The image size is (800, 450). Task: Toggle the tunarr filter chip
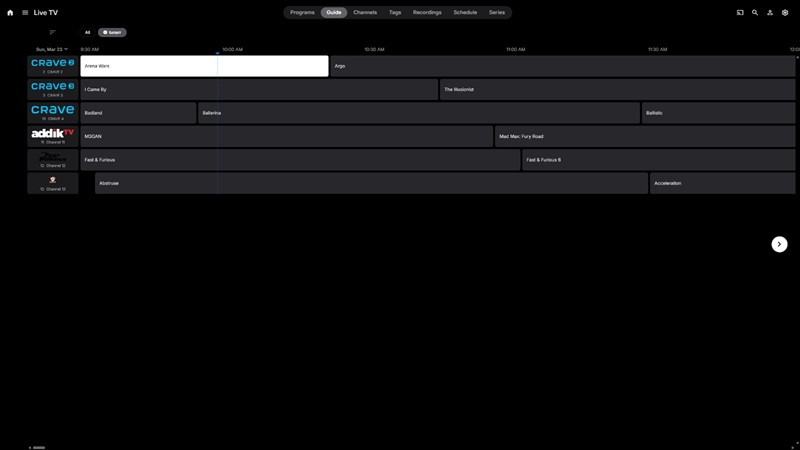point(112,32)
